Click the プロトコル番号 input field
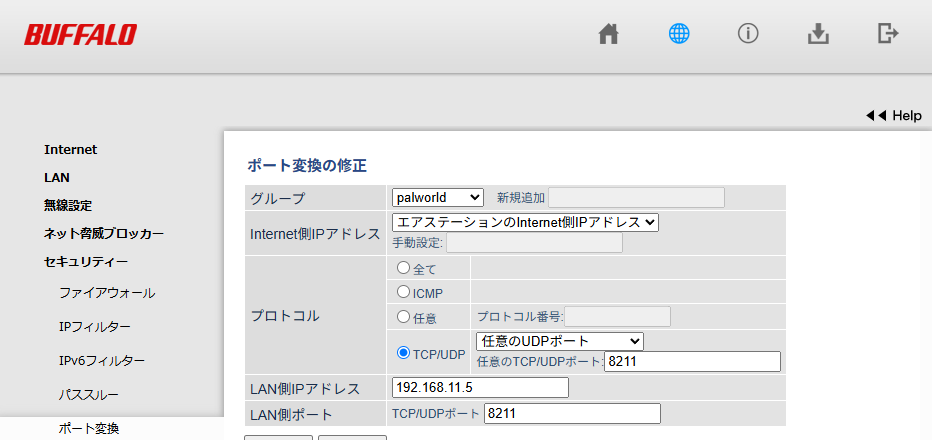Viewport: 932px width, 440px height. [618, 316]
